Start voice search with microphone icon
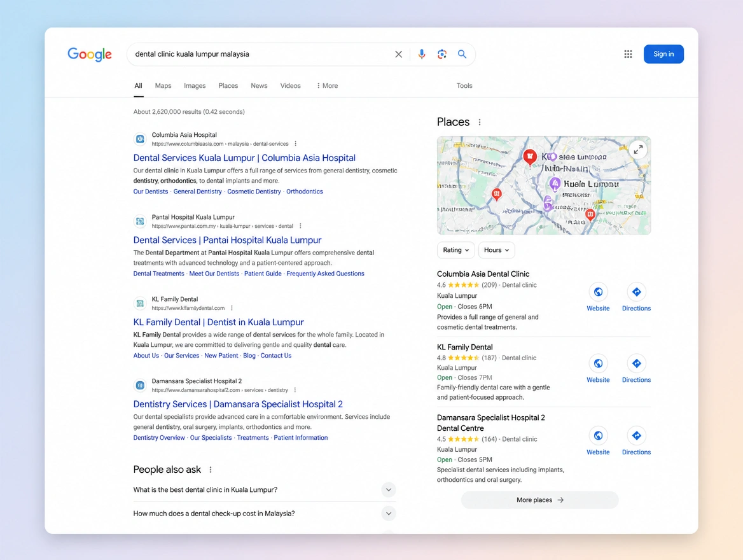Viewport: 743px width, 560px height. point(421,54)
